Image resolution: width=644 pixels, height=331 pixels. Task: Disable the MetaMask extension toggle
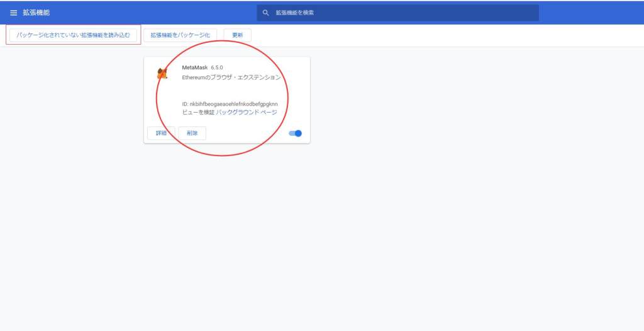point(296,133)
